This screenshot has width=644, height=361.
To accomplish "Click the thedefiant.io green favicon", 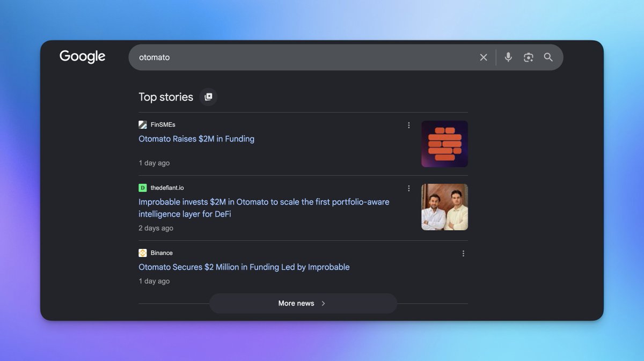I will click(x=143, y=188).
